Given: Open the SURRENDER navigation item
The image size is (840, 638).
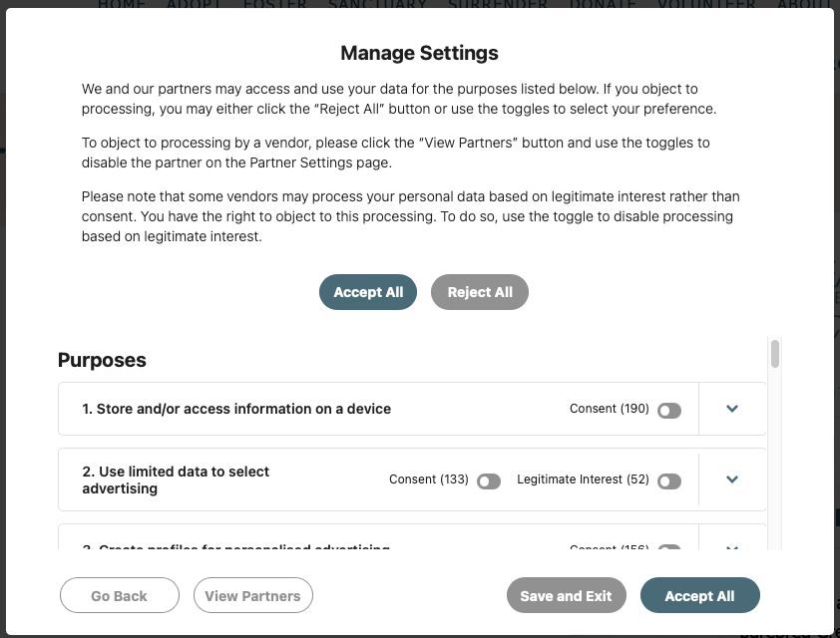Looking at the screenshot, I should 496,5.
